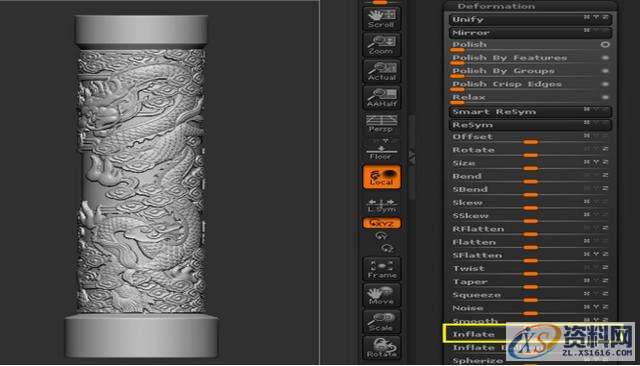This screenshot has width=640, height=366.
Task: Adjust the Squeeze slider
Action: point(530,295)
